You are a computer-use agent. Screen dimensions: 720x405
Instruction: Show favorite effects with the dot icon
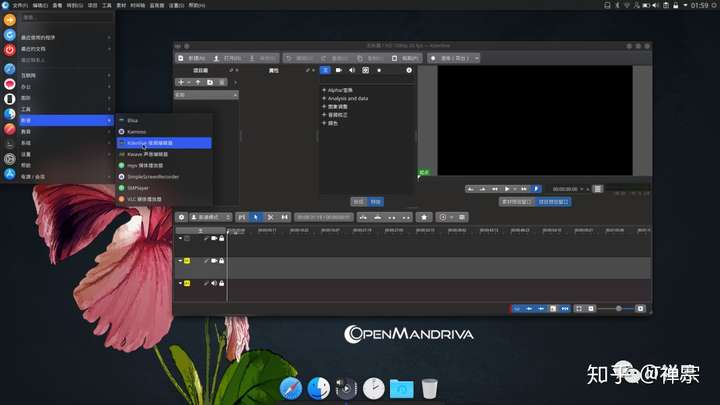pos(379,70)
